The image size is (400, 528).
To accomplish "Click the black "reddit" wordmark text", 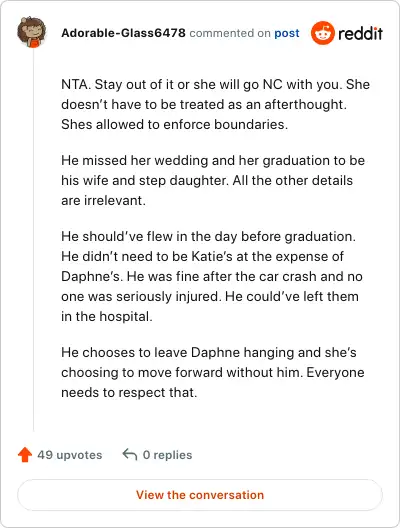I will (x=360, y=33).
